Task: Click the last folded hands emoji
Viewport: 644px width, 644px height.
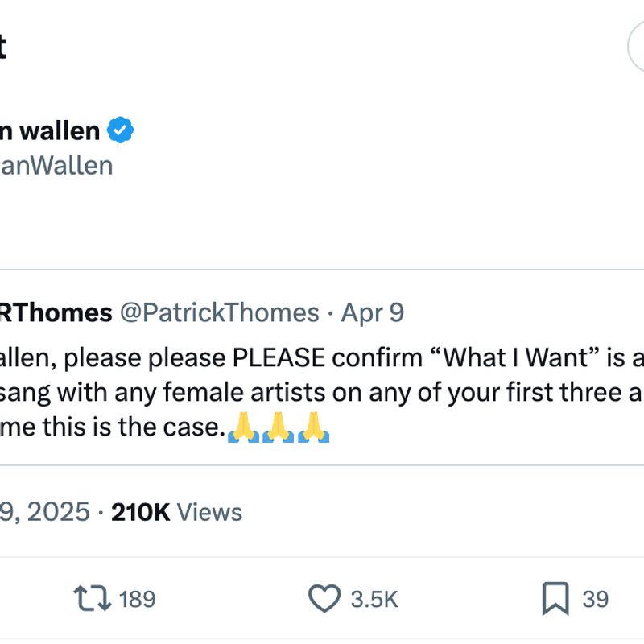Action: pyautogui.click(x=312, y=428)
